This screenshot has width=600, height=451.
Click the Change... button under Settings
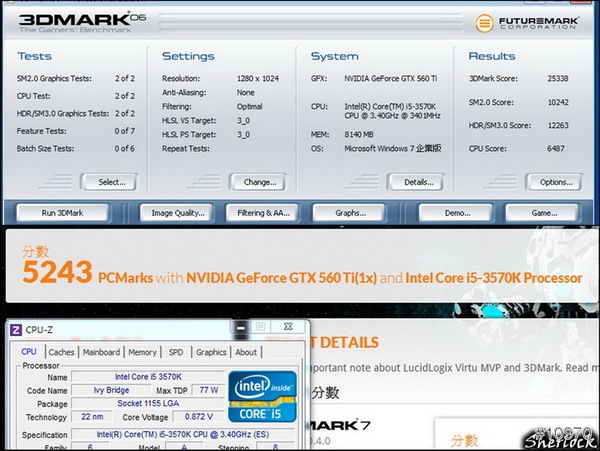coord(260,182)
